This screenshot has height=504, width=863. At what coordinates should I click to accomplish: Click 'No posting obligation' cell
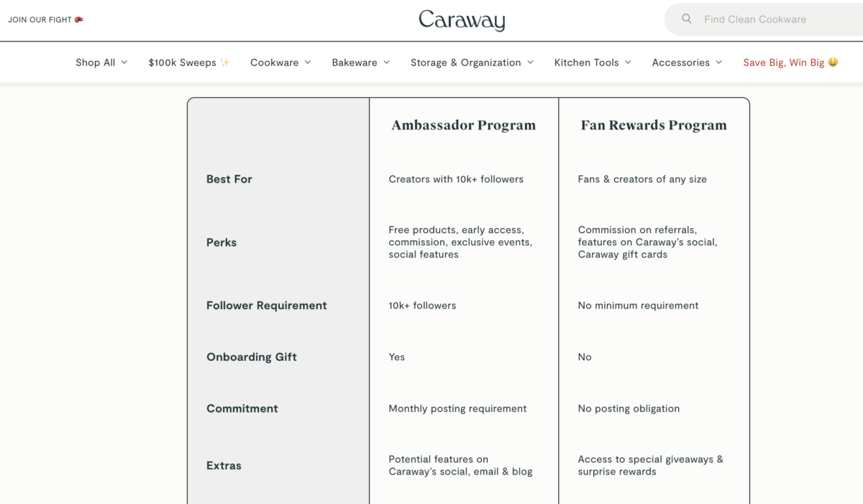(629, 408)
